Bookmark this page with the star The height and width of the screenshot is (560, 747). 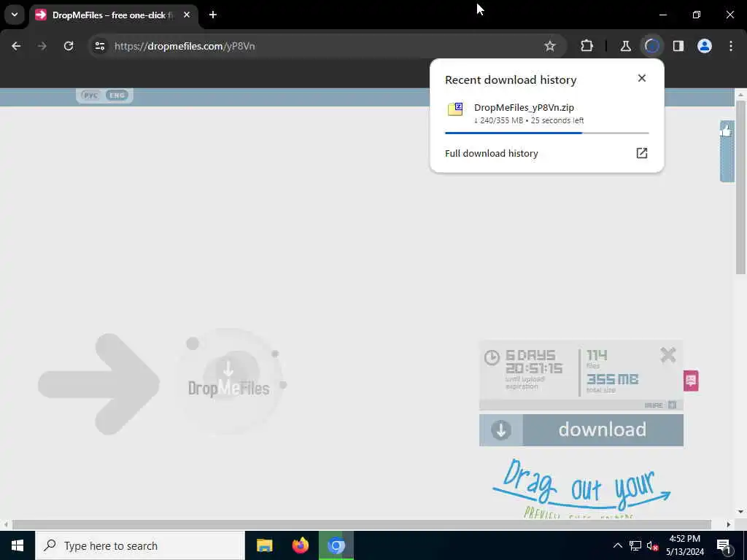click(550, 46)
